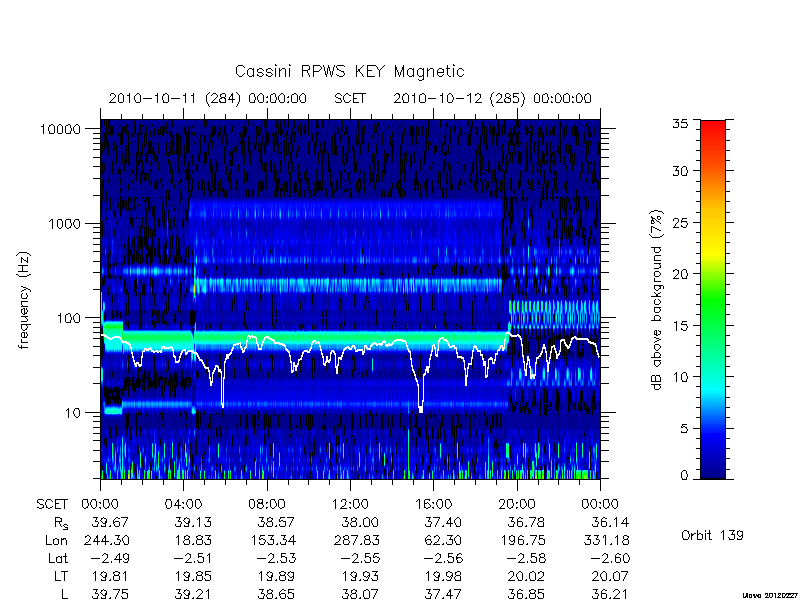Click the Orbit 139 label
The image size is (800, 600).
coord(712,535)
